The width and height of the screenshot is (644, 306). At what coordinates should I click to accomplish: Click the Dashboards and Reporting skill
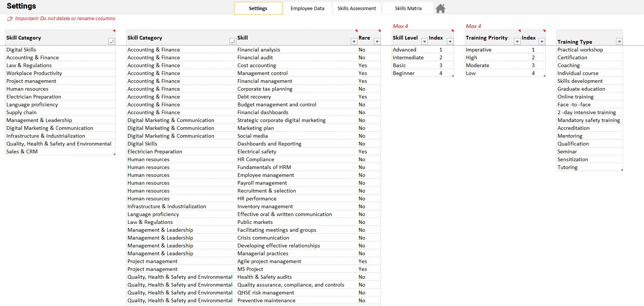click(297, 144)
